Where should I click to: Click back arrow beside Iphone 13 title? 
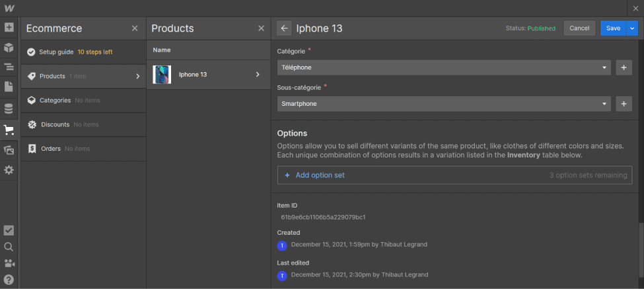[284, 28]
